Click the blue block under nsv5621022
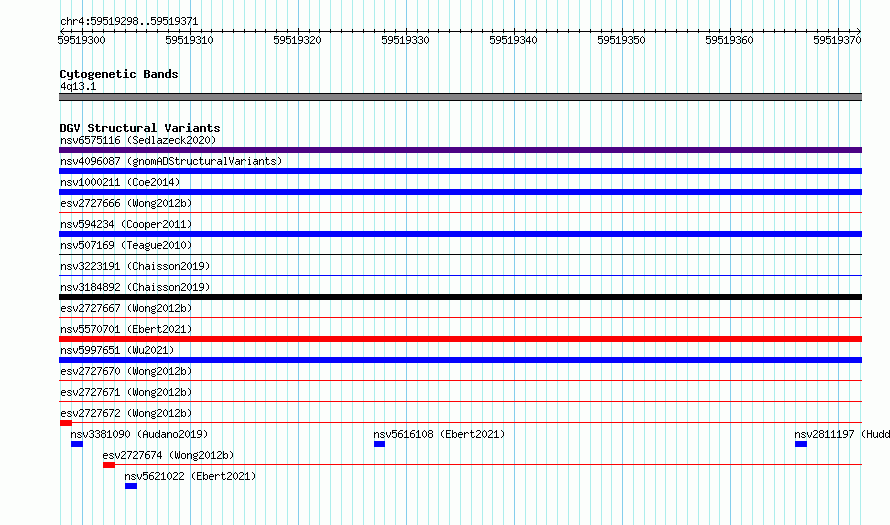890x525 pixels. click(x=131, y=486)
